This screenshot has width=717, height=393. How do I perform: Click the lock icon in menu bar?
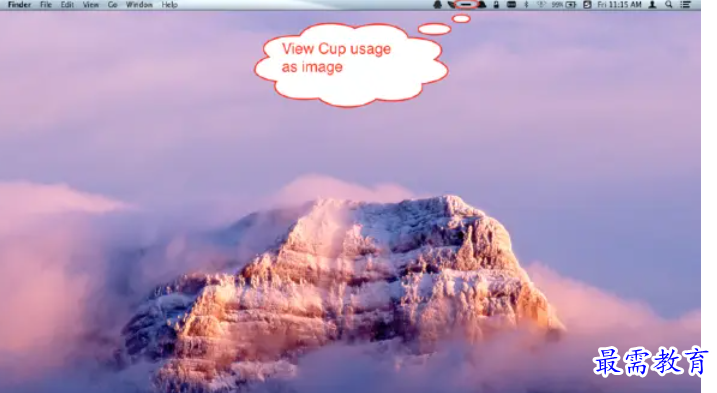tap(496, 5)
